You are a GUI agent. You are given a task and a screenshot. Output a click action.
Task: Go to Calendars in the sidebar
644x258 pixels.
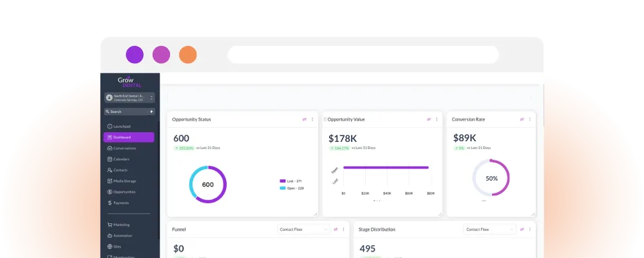tap(118, 159)
